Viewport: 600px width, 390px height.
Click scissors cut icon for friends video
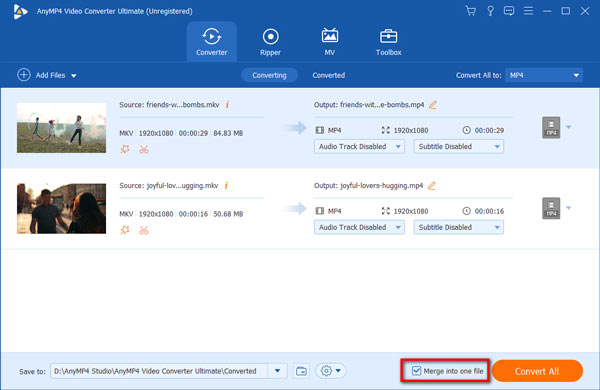click(x=144, y=149)
